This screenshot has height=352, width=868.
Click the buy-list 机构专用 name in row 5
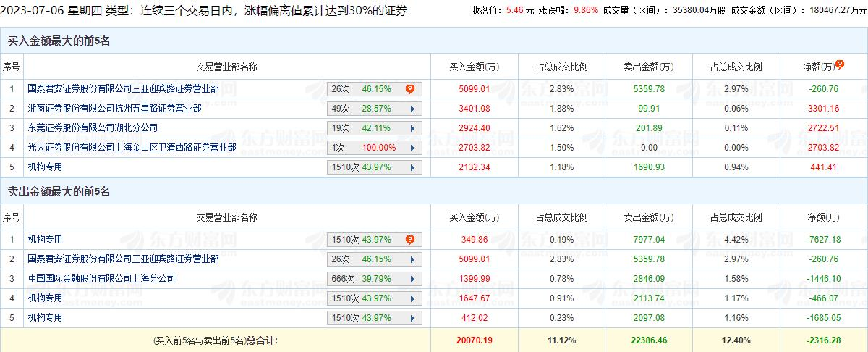(45, 167)
